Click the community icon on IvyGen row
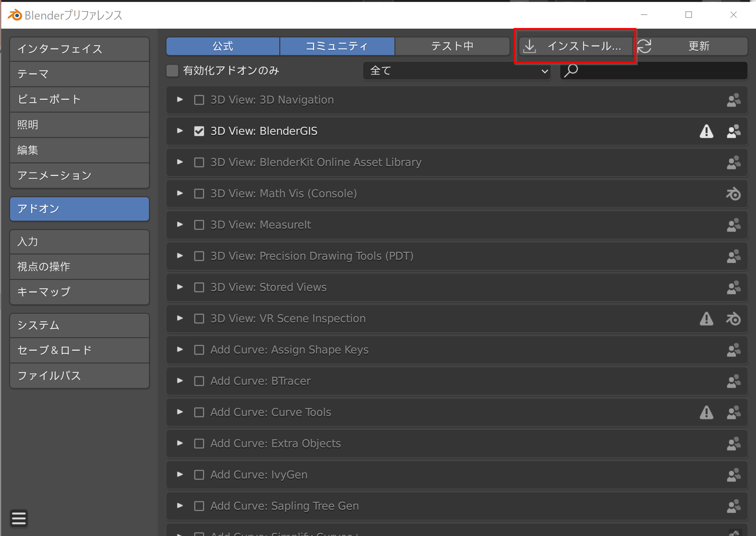 tap(734, 475)
